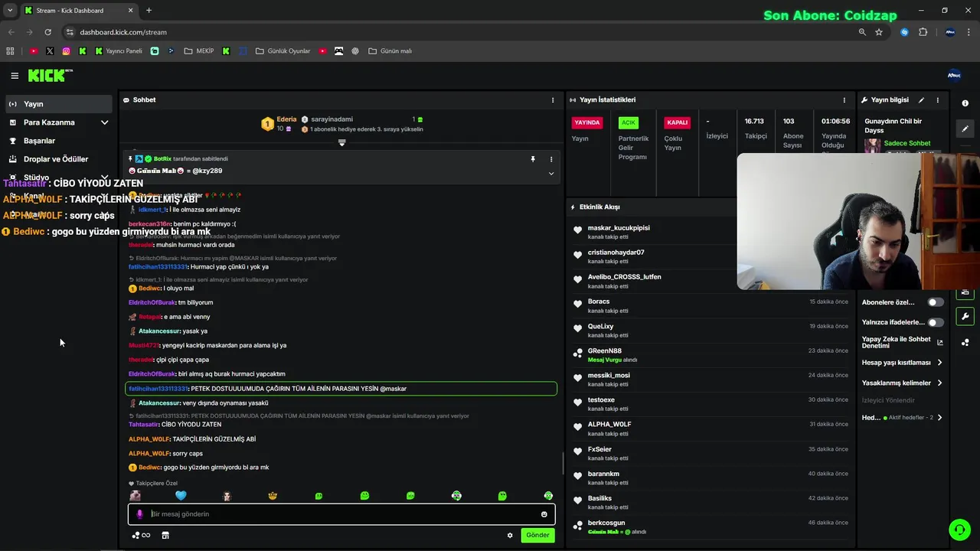The width and height of the screenshot is (980, 551).
Task: Click username Ederia in gift leaderboard
Action: pyautogui.click(x=286, y=119)
